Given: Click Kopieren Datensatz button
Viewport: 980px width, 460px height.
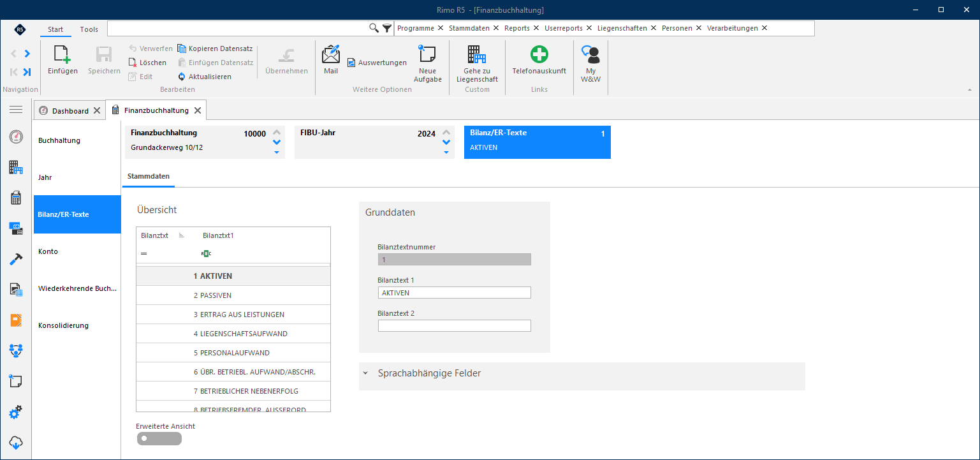Looking at the screenshot, I should [215, 48].
